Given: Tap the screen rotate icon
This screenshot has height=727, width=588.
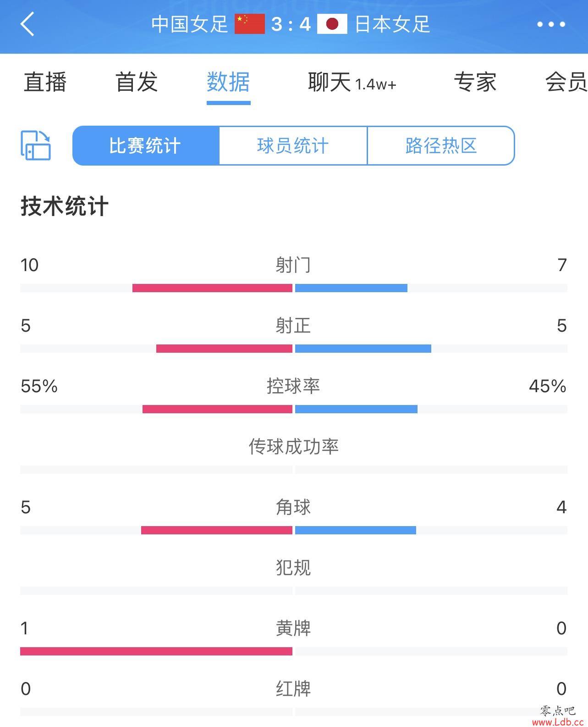Looking at the screenshot, I should point(36,145).
